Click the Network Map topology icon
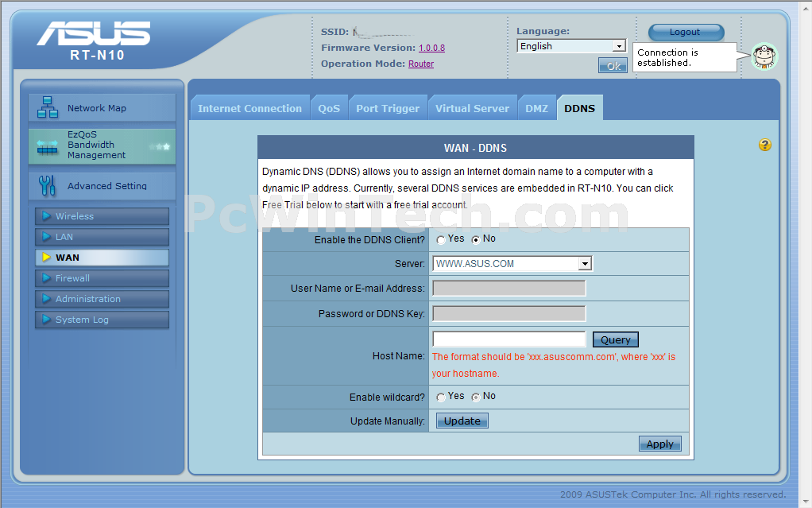 point(48,107)
